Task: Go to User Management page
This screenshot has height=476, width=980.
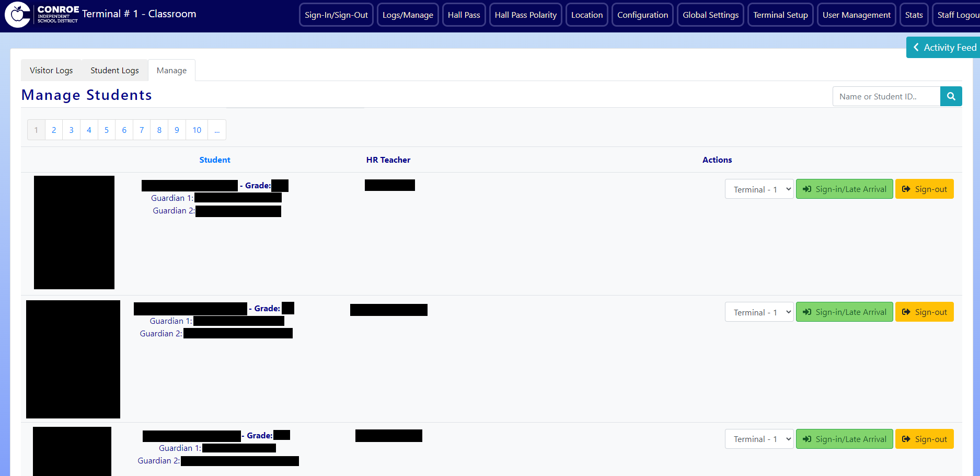Action: coord(856,15)
